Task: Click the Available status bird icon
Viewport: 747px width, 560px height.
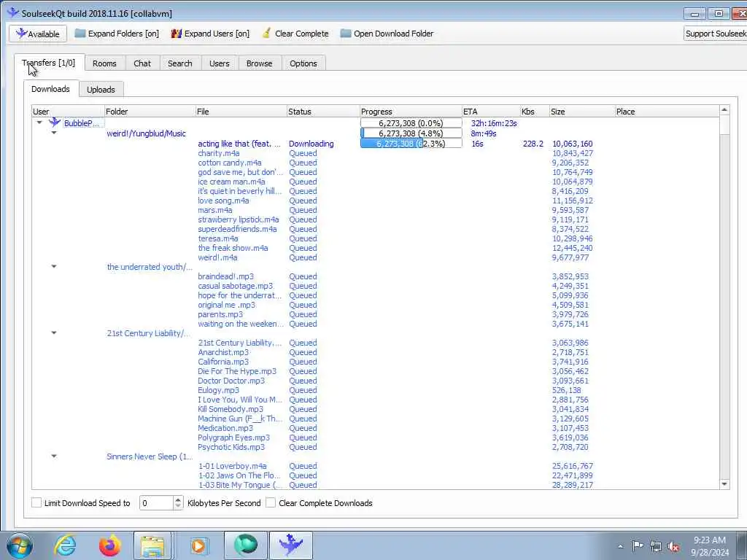Action: (21, 34)
